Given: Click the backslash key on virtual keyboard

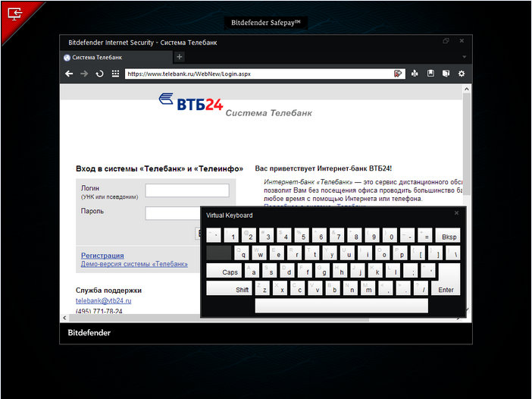Looking at the screenshot, I should (x=453, y=253).
